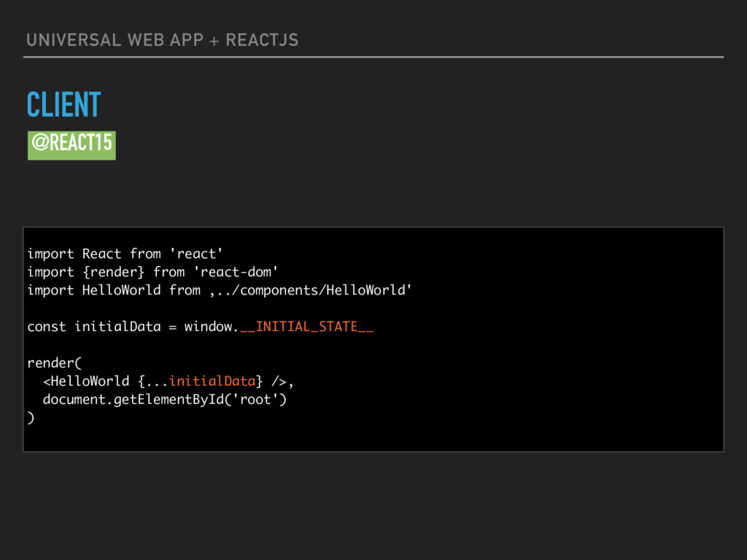Click the 'render(' code line

tap(55, 363)
